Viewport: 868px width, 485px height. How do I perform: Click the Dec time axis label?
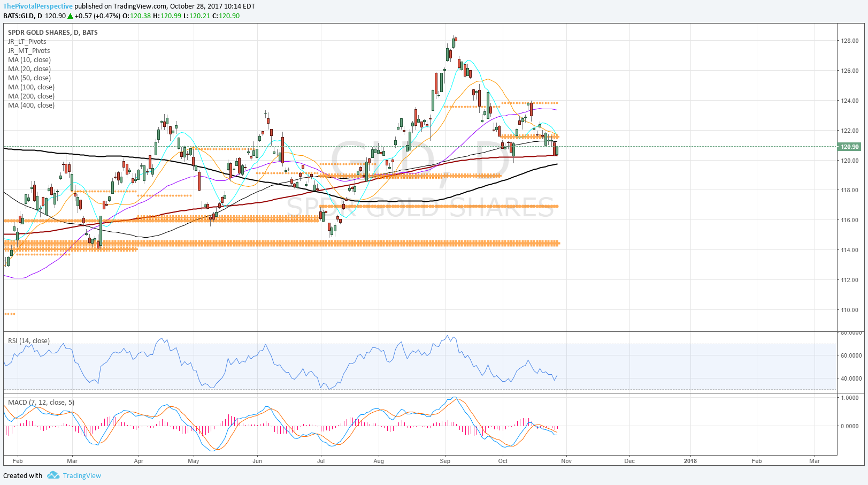click(629, 461)
